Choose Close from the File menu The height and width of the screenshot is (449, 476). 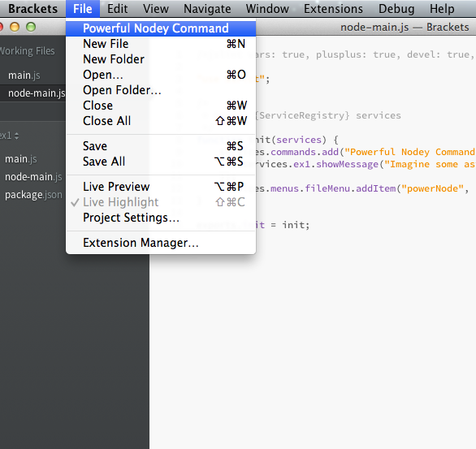pos(161,106)
